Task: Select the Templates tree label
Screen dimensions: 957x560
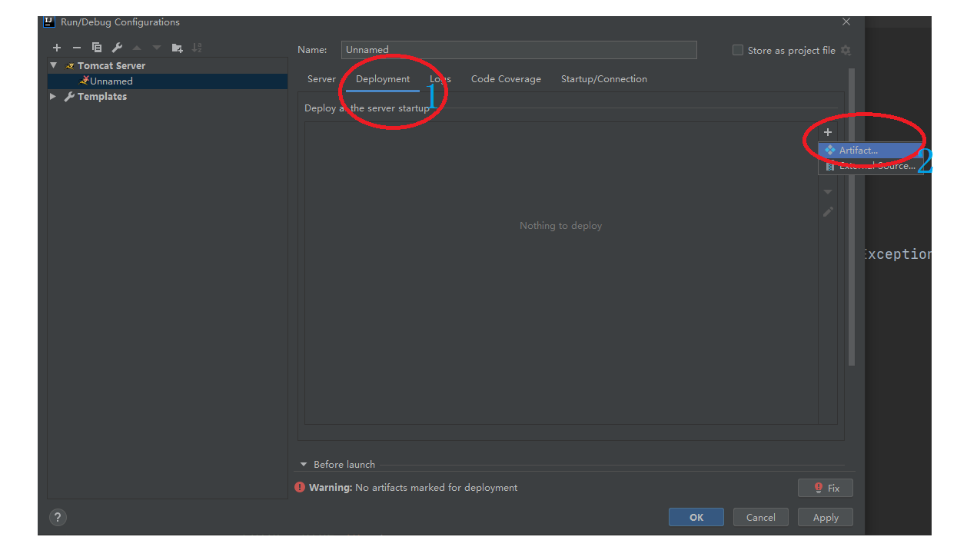Action: pos(102,96)
